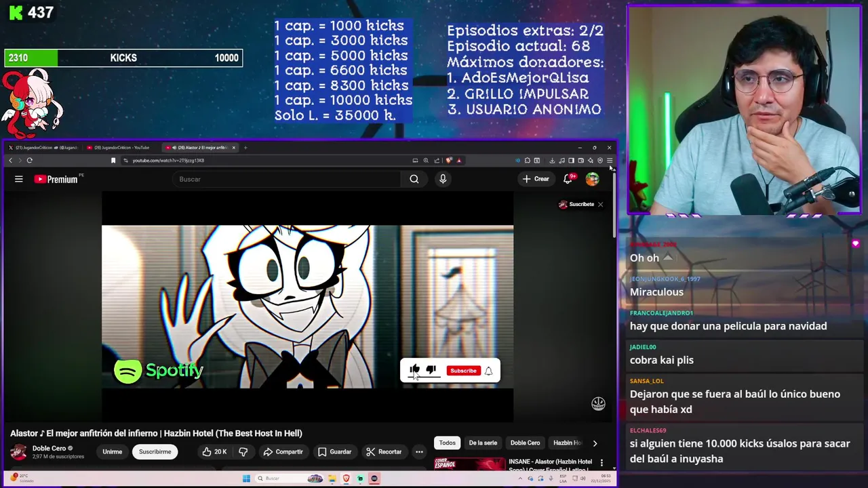
Task: Go back in the browser
Action: click(x=11, y=161)
